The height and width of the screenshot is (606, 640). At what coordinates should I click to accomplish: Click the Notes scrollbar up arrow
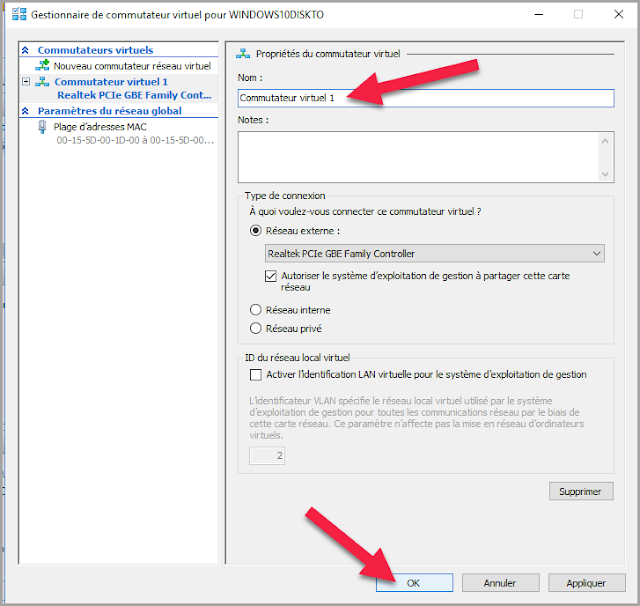[x=605, y=141]
